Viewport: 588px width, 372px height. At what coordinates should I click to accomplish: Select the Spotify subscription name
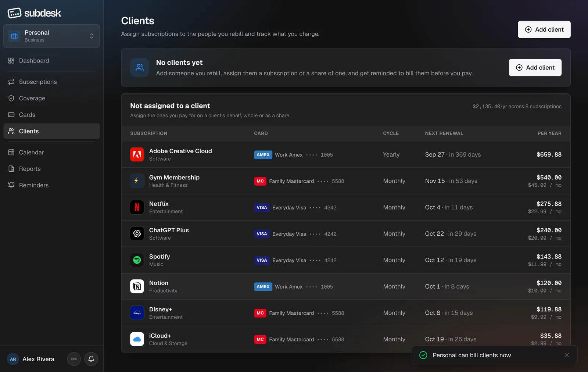point(159,257)
